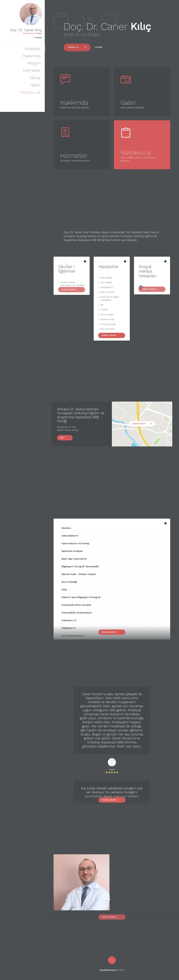Open the red Randevu al tile title
Screen dimensions: 179x980
click(x=136, y=153)
